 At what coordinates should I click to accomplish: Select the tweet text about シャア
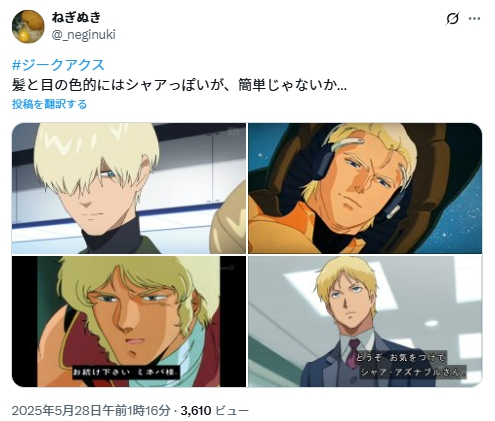(179, 85)
